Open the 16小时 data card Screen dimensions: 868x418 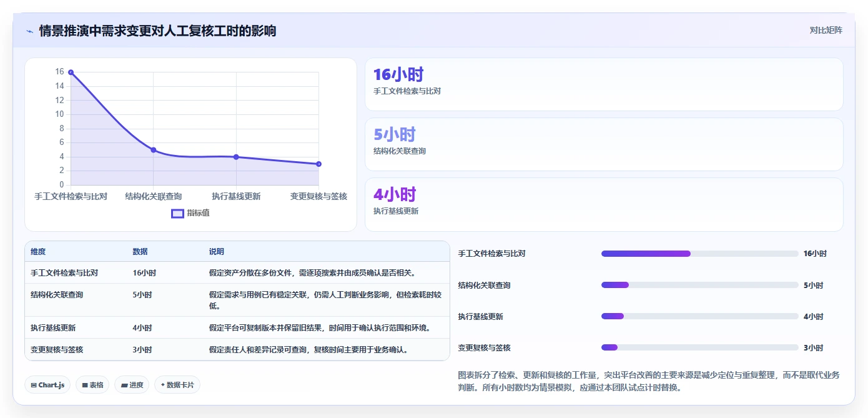click(x=604, y=84)
